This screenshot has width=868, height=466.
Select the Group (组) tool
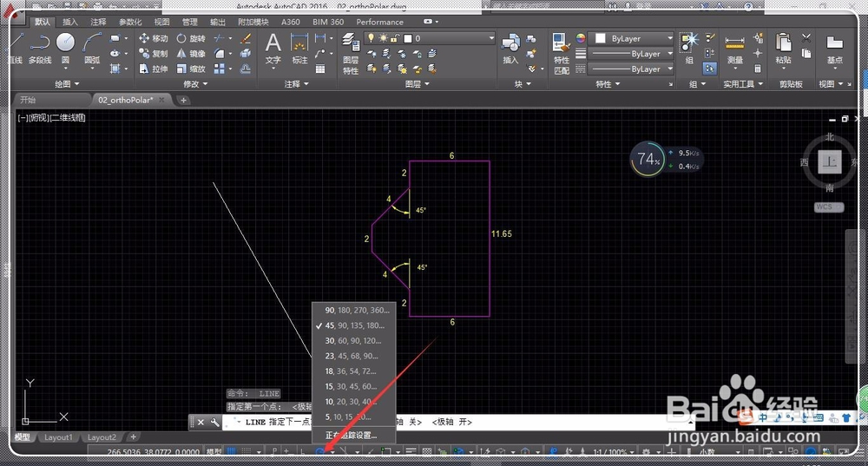pos(689,48)
